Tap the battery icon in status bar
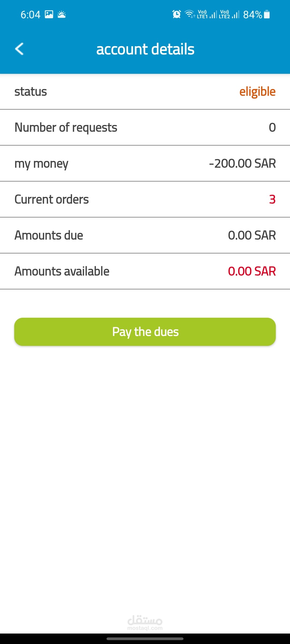 [267, 14]
